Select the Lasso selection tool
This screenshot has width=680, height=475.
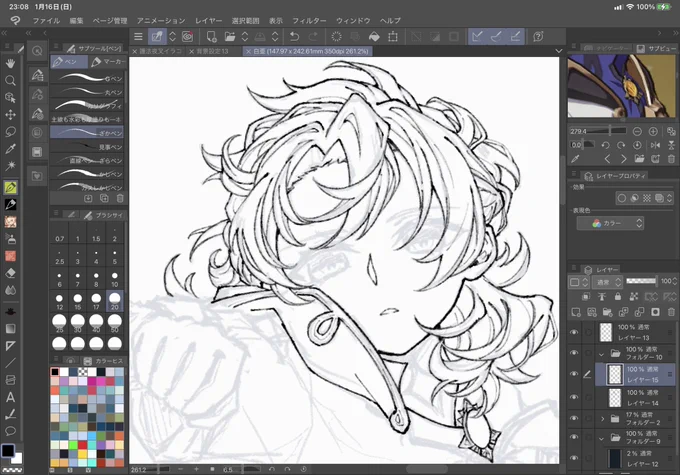[x=10, y=131]
